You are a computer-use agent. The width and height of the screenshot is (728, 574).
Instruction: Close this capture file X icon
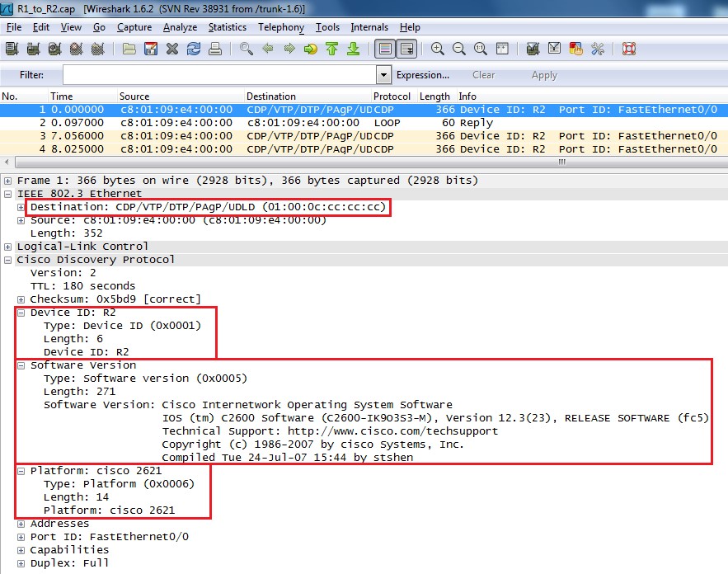click(x=172, y=49)
